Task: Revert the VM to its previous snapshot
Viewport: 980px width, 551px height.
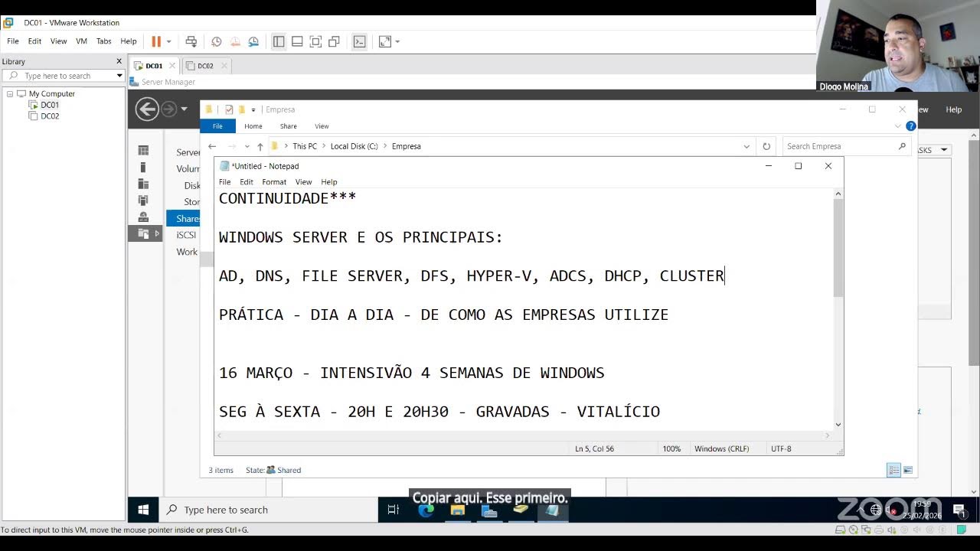Action: 235,41
